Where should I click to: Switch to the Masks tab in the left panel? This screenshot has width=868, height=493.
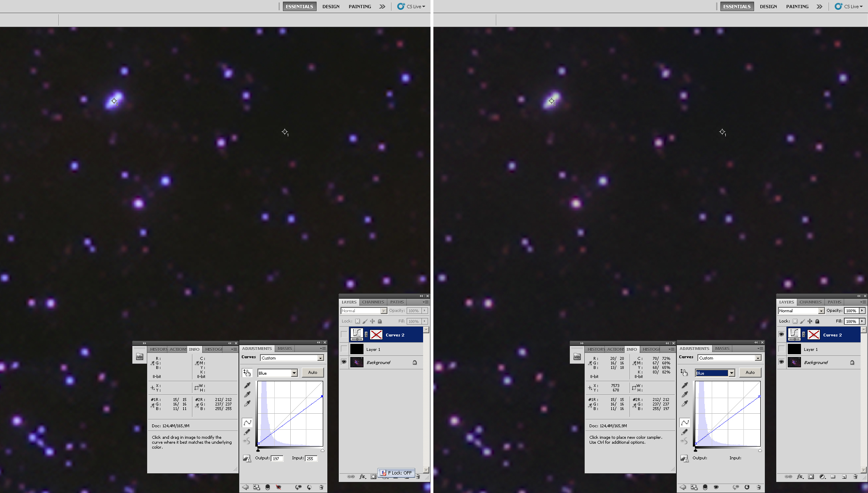click(285, 348)
